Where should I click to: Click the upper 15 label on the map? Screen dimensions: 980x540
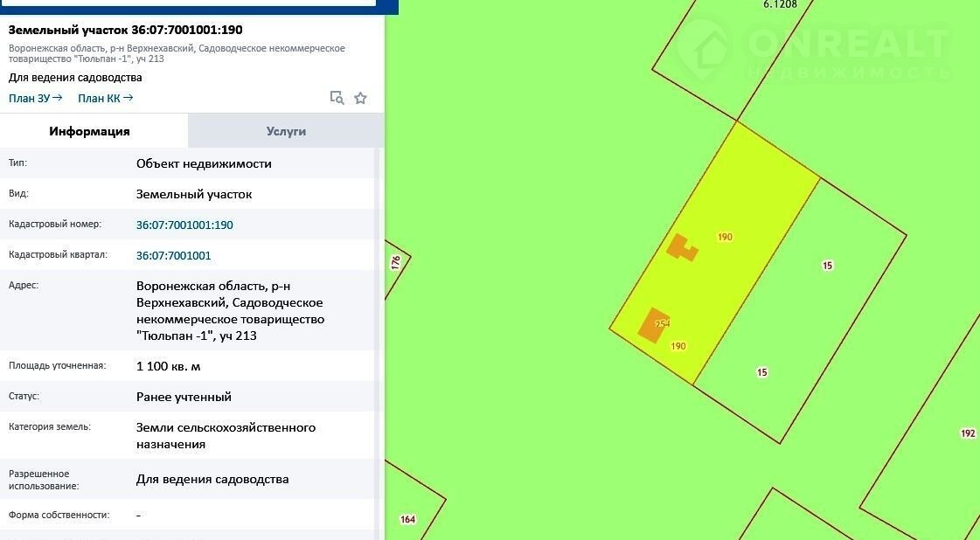(827, 266)
